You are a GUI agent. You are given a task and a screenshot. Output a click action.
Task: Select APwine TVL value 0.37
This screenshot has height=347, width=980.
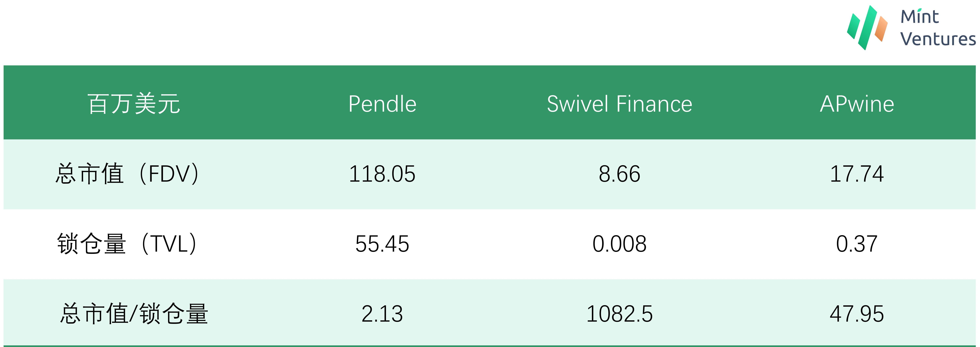click(x=857, y=244)
